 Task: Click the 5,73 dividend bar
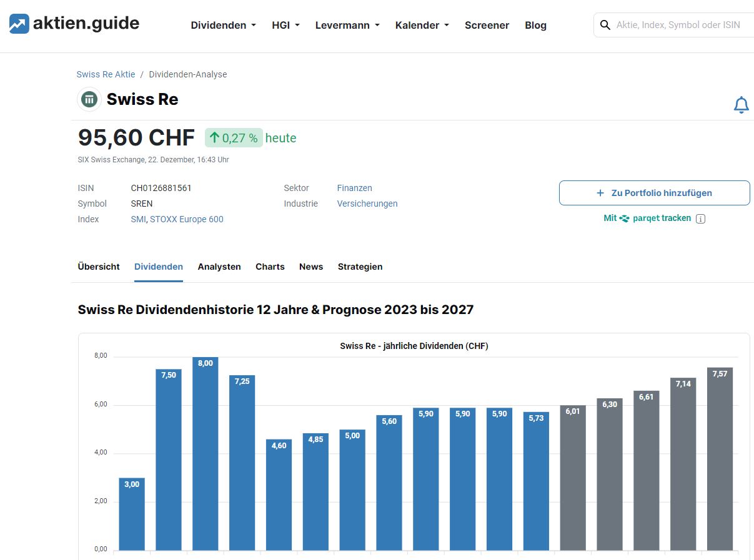pos(536,481)
